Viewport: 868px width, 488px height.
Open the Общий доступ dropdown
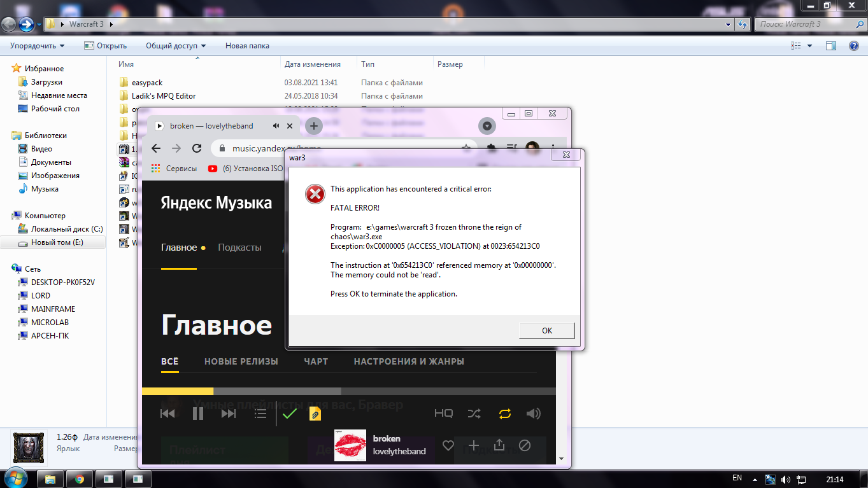click(x=176, y=46)
